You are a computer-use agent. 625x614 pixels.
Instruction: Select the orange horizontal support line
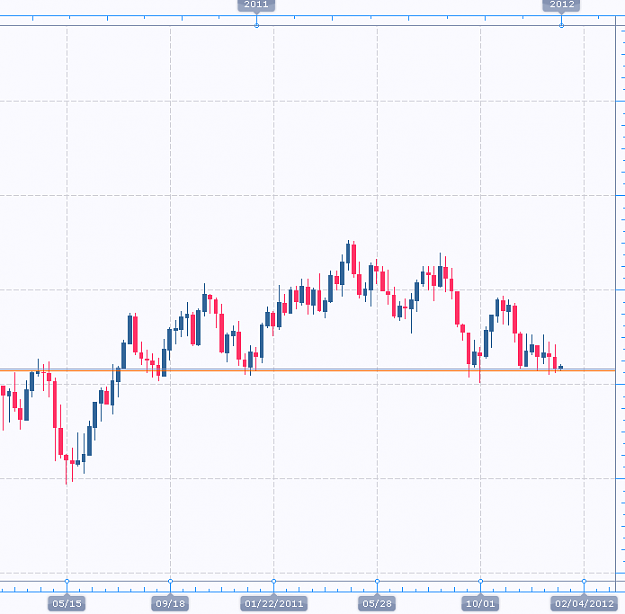307,370
